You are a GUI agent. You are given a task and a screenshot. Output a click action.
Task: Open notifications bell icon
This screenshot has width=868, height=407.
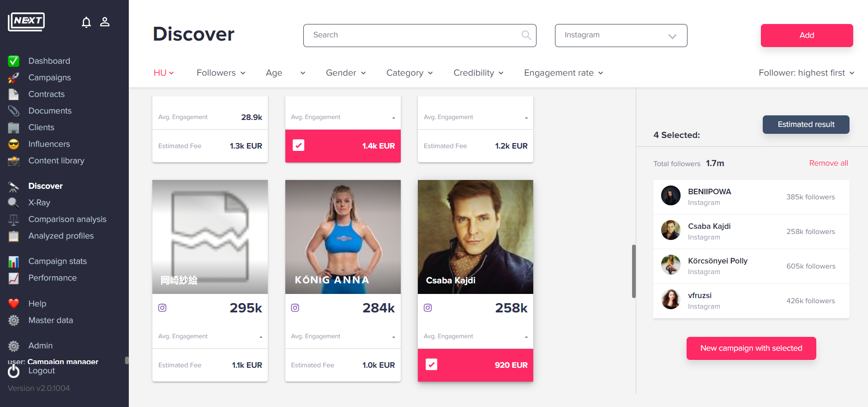coord(86,22)
